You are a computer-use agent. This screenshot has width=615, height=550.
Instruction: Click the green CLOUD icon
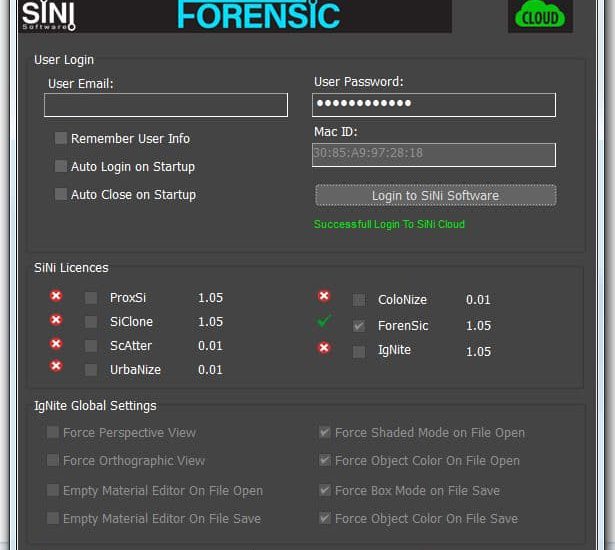click(x=540, y=16)
